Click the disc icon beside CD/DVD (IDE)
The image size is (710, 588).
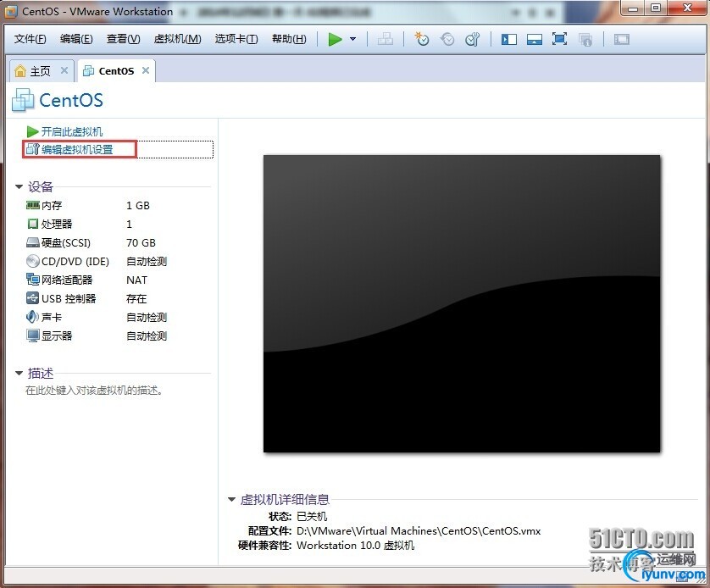pyautogui.click(x=32, y=261)
